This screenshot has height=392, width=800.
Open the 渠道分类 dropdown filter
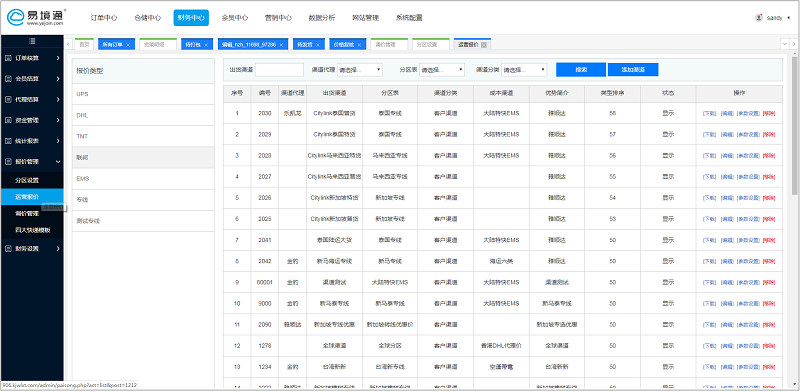pos(524,70)
